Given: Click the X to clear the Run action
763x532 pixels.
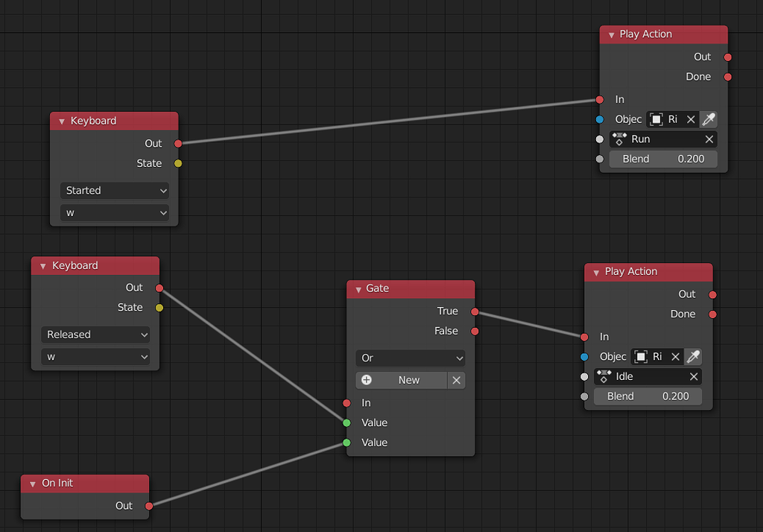Looking at the screenshot, I should pos(709,139).
